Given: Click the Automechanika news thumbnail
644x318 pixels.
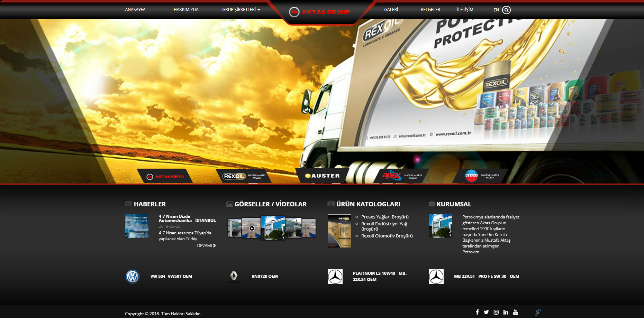Looking at the screenshot, I should click(x=137, y=226).
